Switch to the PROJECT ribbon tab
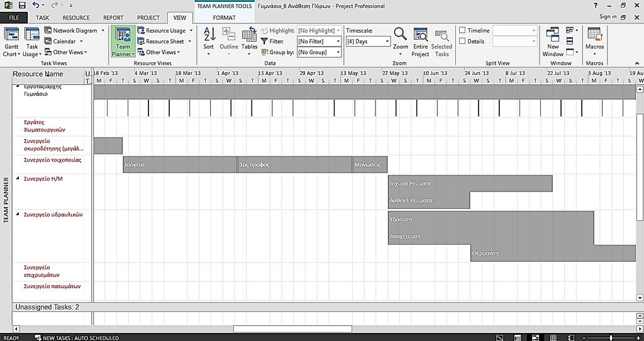 pyautogui.click(x=148, y=18)
